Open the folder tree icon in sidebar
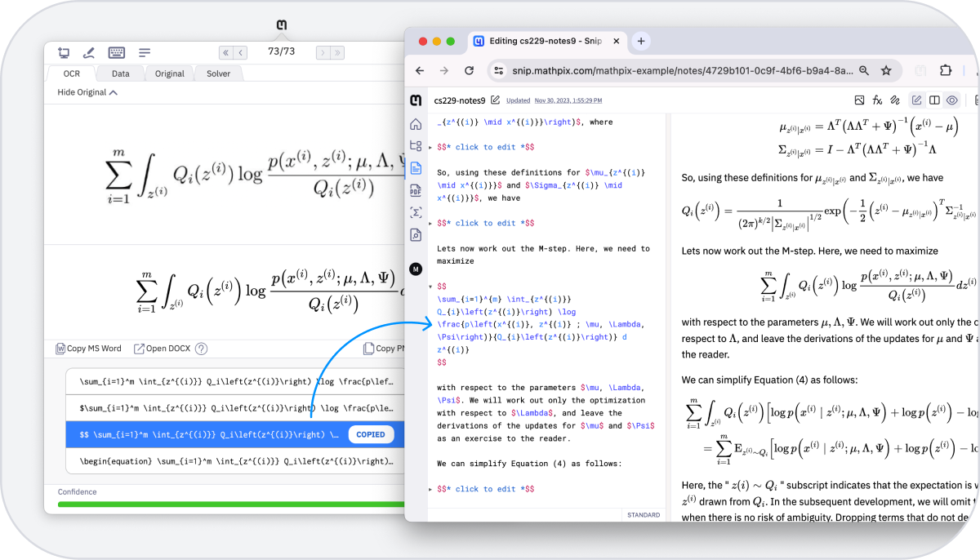Image resolution: width=980 pixels, height=560 pixels. pyautogui.click(x=416, y=146)
